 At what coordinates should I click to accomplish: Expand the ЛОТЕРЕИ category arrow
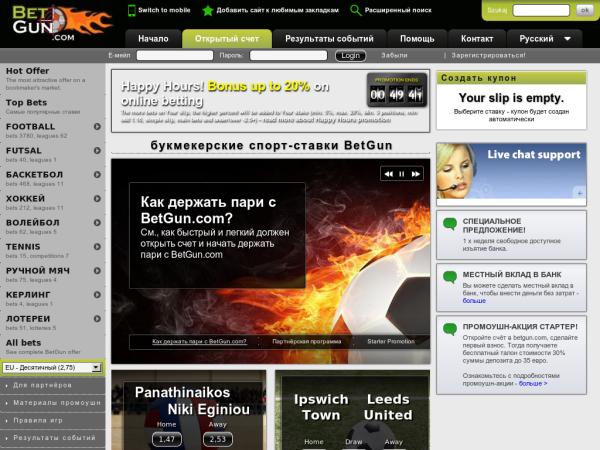[97, 318]
